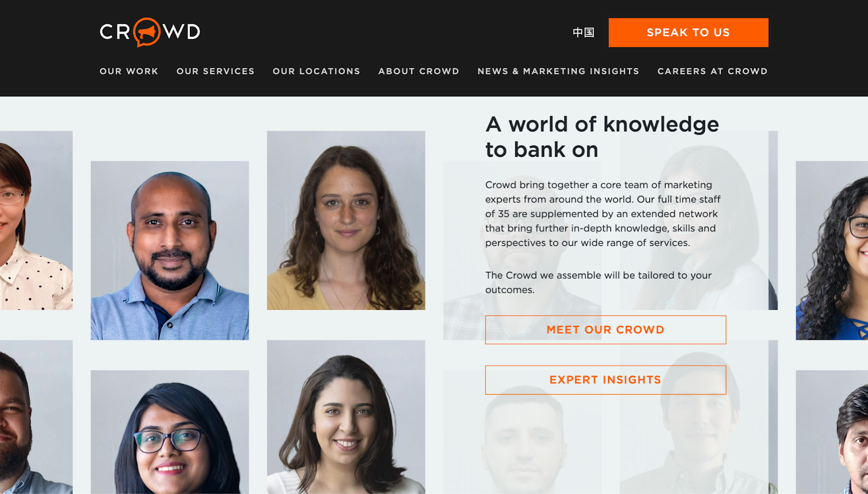
Task: Select the bearded man photo at bottom left
Action: click(x=36, y=417)
